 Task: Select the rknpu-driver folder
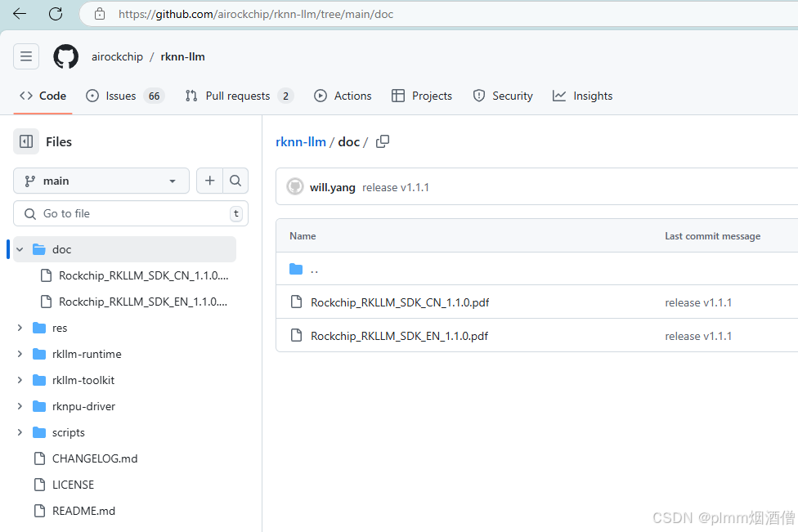[x=84, y=406]
